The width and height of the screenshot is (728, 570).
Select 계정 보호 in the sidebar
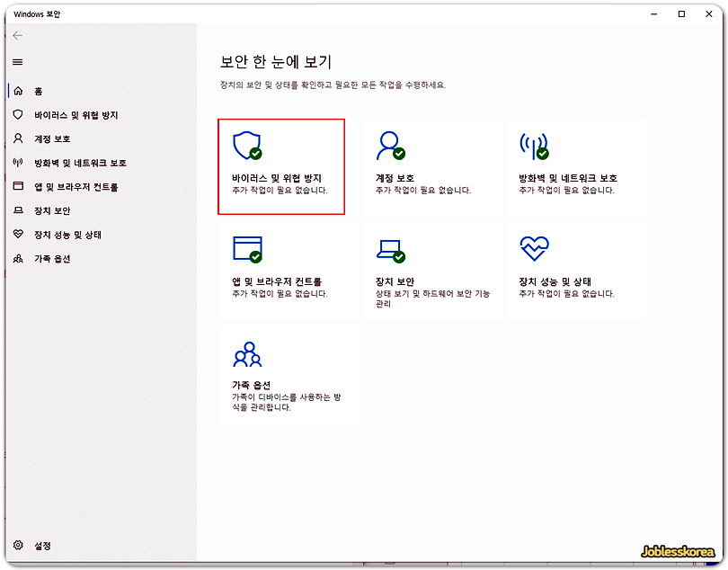[x=52, y=138]
